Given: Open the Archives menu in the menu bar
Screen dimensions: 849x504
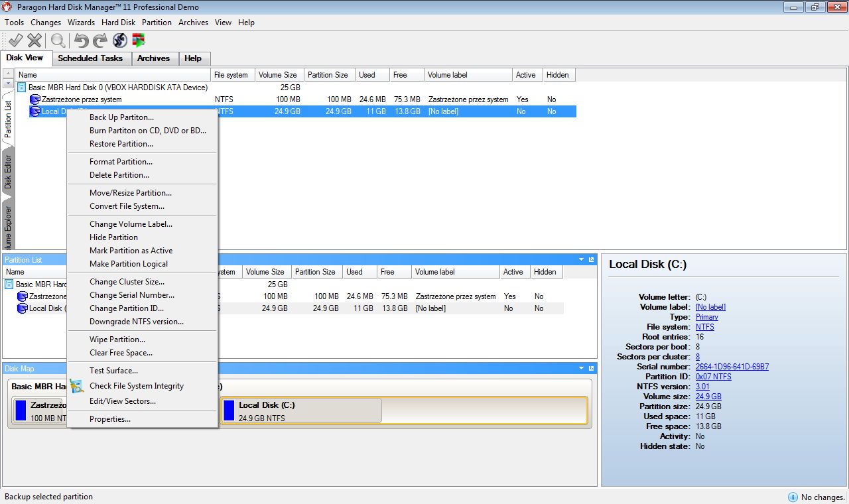Looking at the screenshot, I should (193, 23).
